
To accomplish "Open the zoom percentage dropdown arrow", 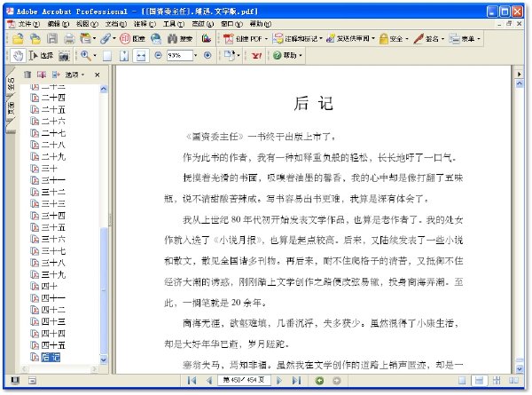I will [195, 55].
